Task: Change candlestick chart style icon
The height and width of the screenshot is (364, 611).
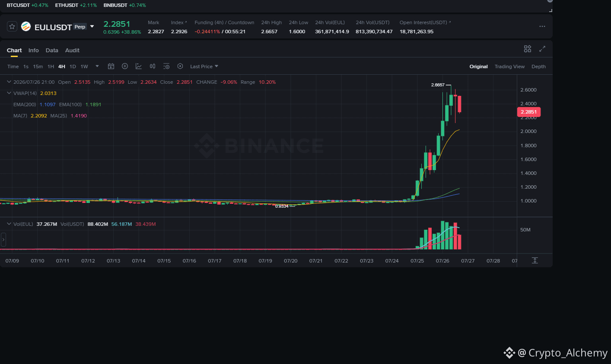Action: pyautogui.click(x=153, y=66)
